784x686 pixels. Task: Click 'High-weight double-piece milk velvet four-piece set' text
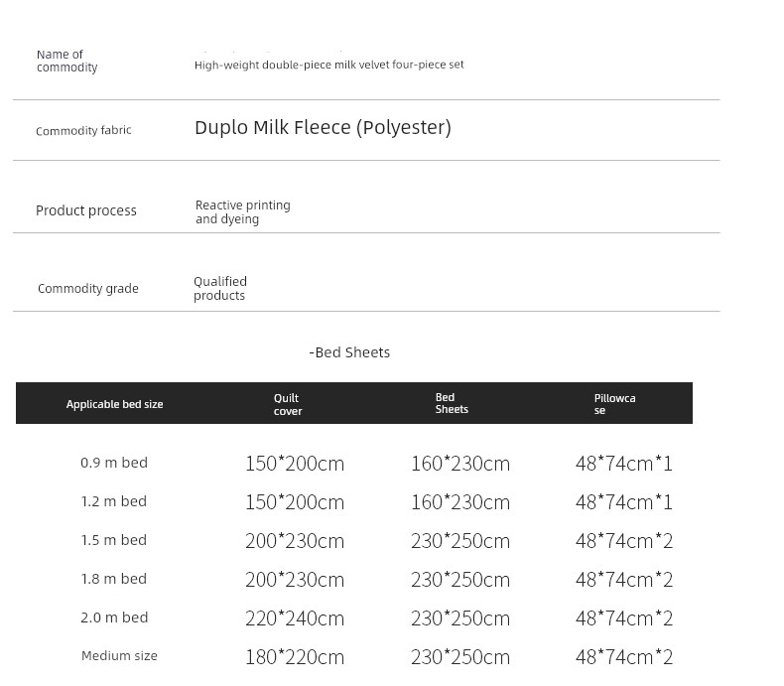[x=328, y=65]
